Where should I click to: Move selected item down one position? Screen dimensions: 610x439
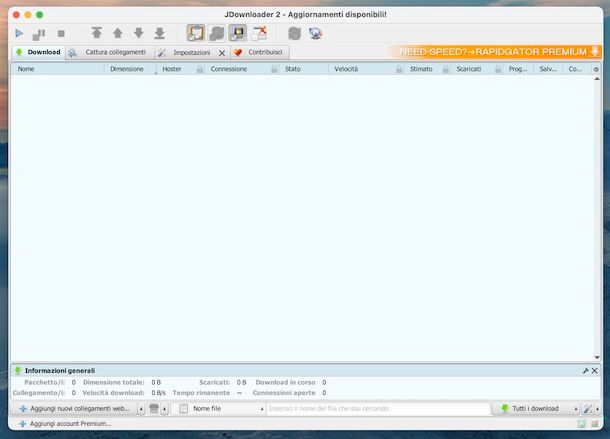pos(138,33)
